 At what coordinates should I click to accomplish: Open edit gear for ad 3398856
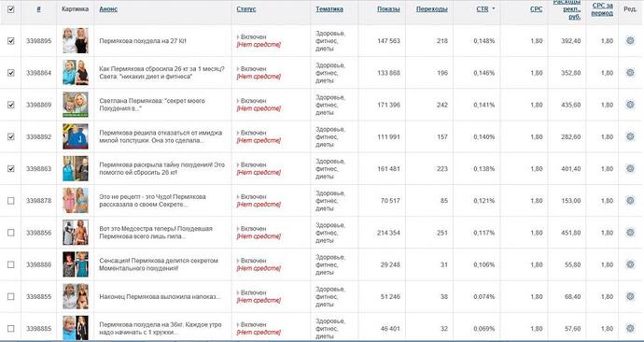point(630,233)
